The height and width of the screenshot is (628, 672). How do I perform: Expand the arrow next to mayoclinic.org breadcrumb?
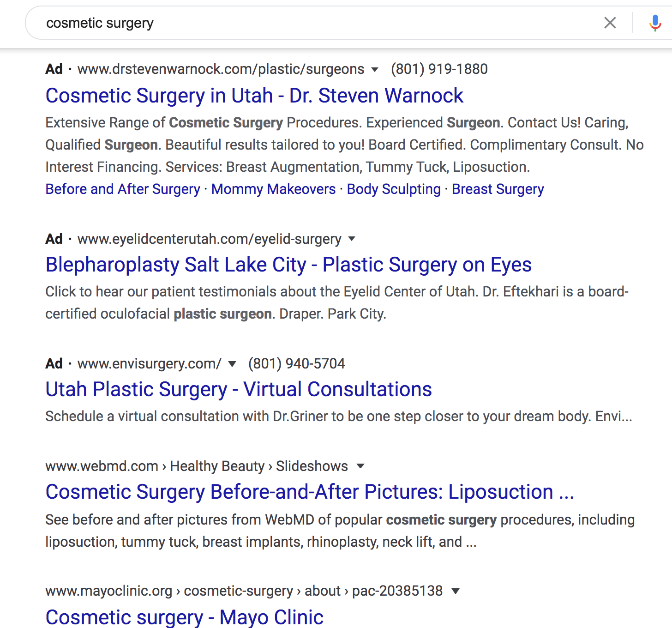point(456,591)
